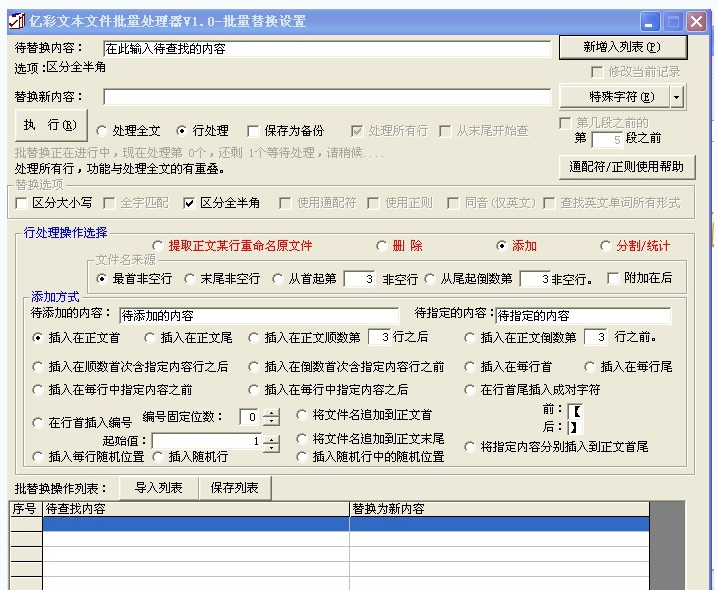Click the 待查找内容 column header
The height and width of the screenshot is (613, 717).
pos(196,509)
